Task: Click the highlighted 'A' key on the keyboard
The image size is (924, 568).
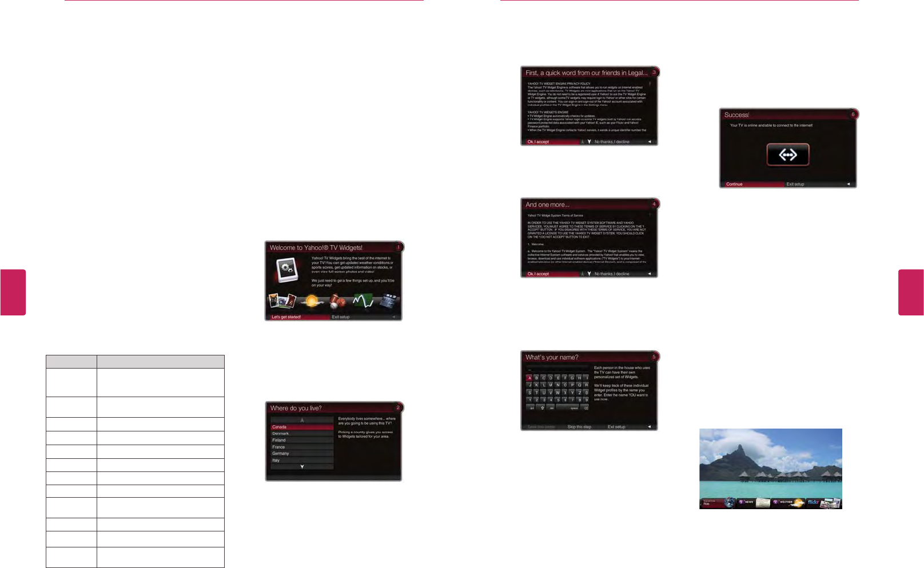Action: point(529,378)
